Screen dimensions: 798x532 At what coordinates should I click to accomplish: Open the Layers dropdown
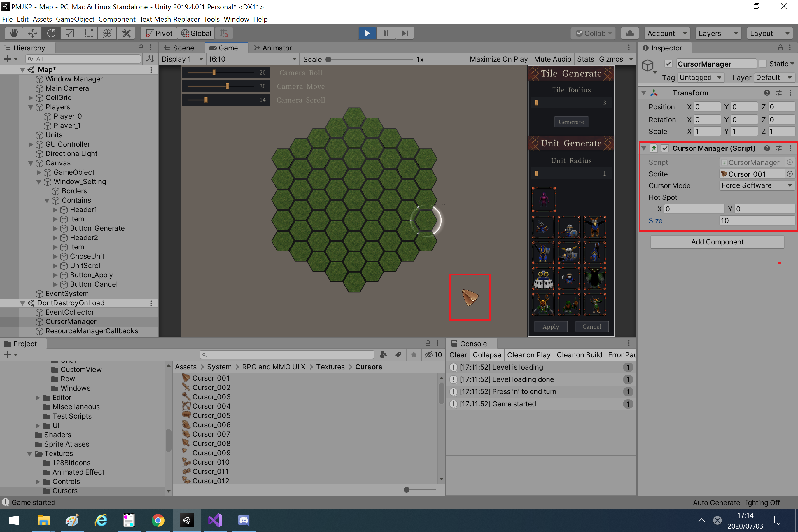coord(717,33)
